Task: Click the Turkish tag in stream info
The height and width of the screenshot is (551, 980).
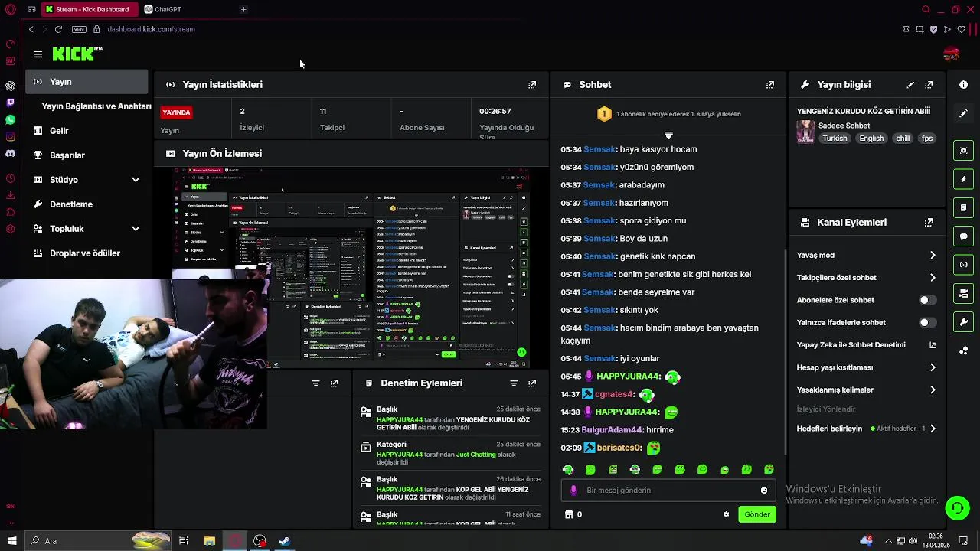Action: pyautogui.click(x=835, y=139)
